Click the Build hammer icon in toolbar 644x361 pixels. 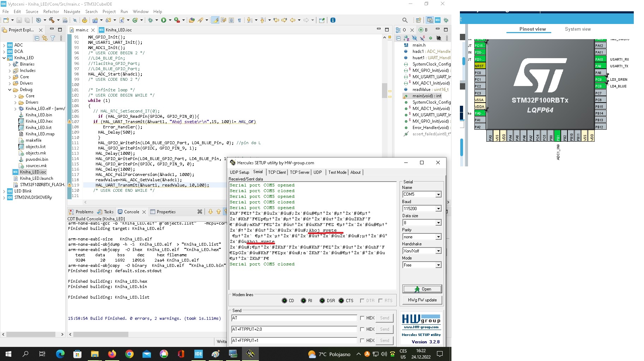click(x=51, y=20)
